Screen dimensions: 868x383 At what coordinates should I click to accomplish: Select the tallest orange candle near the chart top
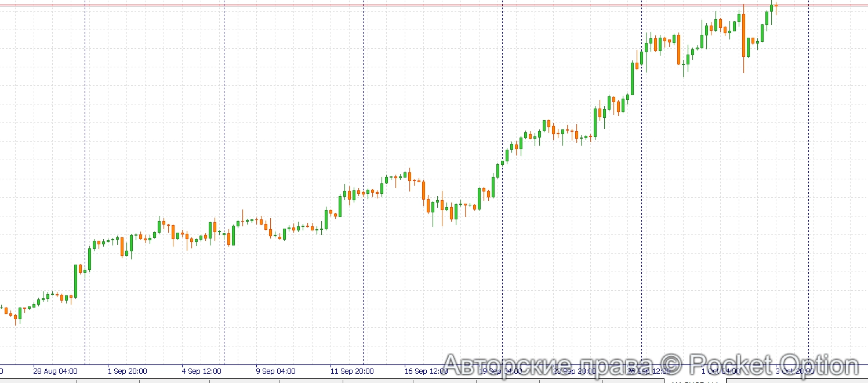[744, 35]
